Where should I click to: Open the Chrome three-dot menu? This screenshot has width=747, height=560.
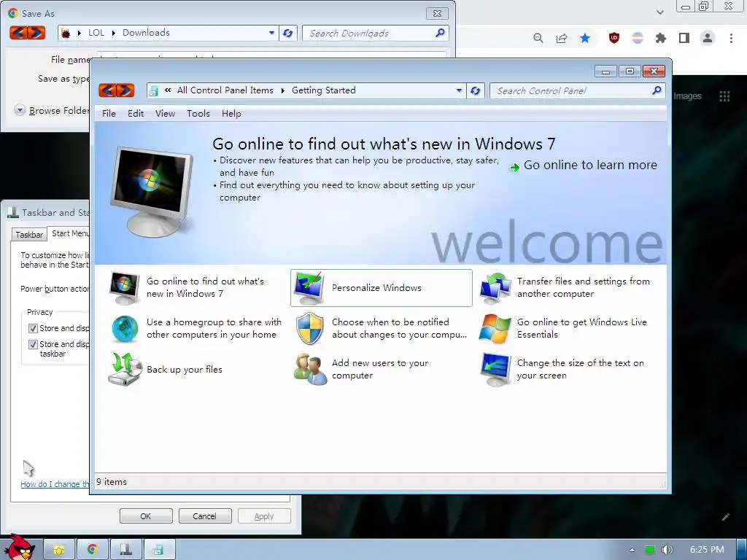click(x=731, y=38)
